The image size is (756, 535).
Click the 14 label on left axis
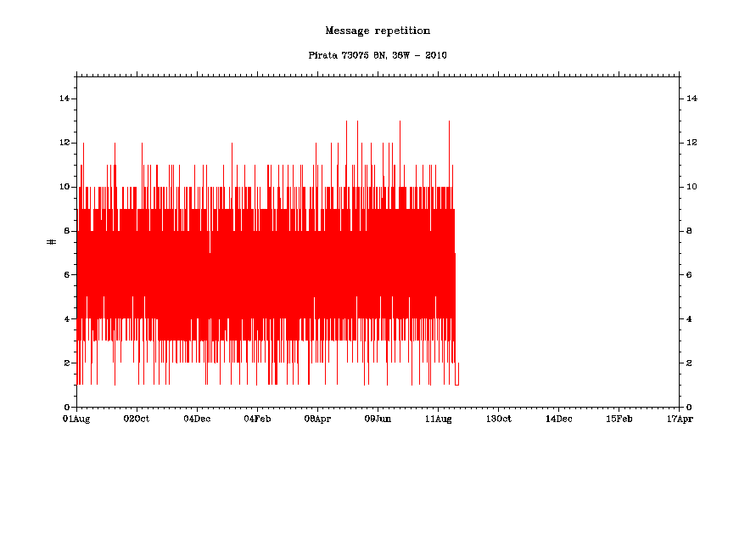(x=63, y=99)
